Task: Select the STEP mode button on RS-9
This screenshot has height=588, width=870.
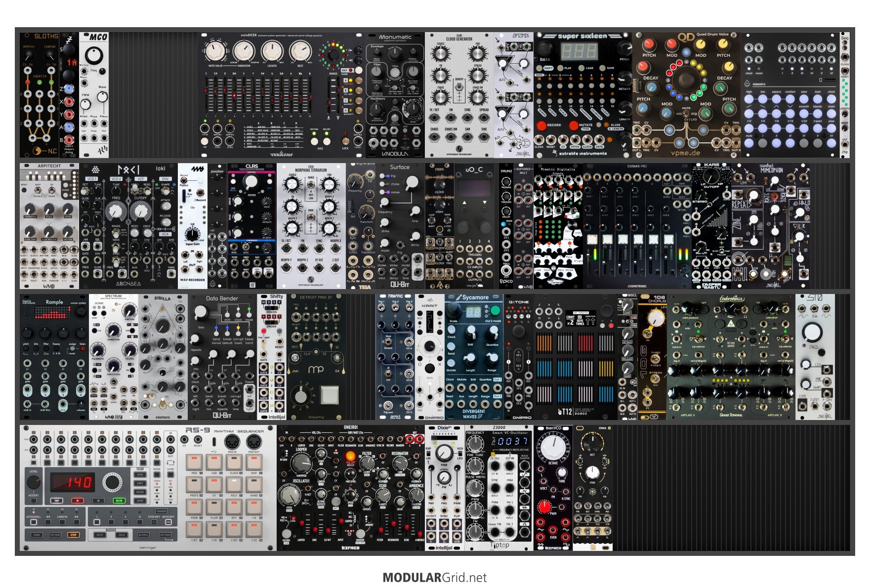Action: [x=73, y=535]
